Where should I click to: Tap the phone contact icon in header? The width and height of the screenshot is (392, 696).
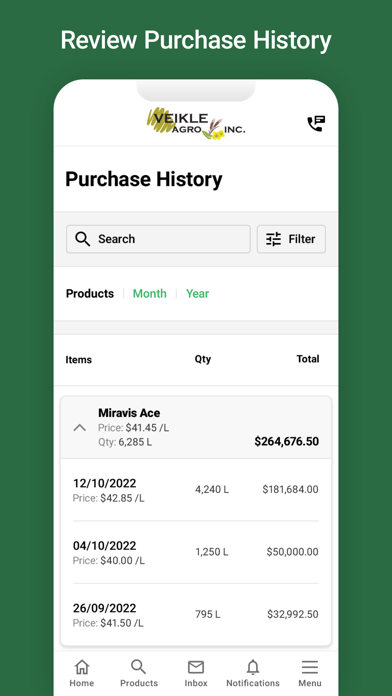(x=316, y=124)
